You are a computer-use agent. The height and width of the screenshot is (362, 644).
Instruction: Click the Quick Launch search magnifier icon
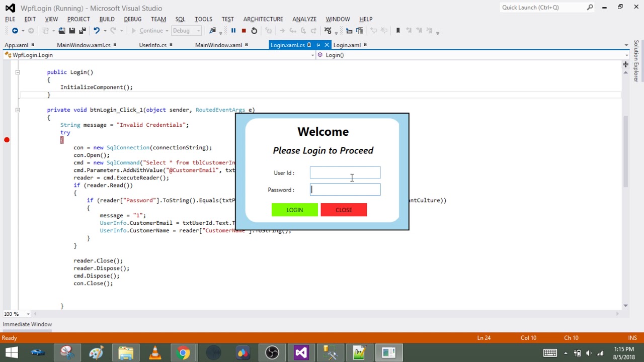590,8
